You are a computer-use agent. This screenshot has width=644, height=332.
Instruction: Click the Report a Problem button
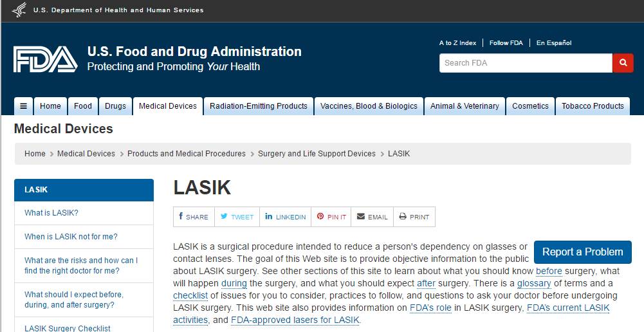pyautogui.click(x=582, y=252)
